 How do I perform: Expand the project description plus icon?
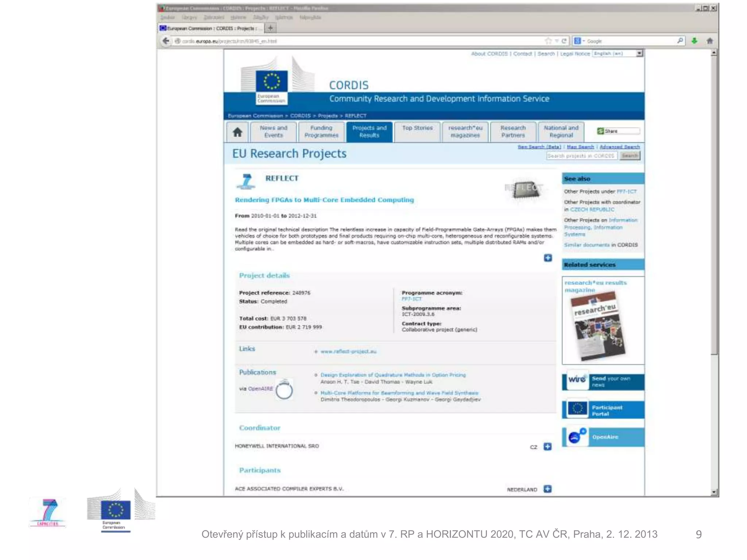[547, 258]
